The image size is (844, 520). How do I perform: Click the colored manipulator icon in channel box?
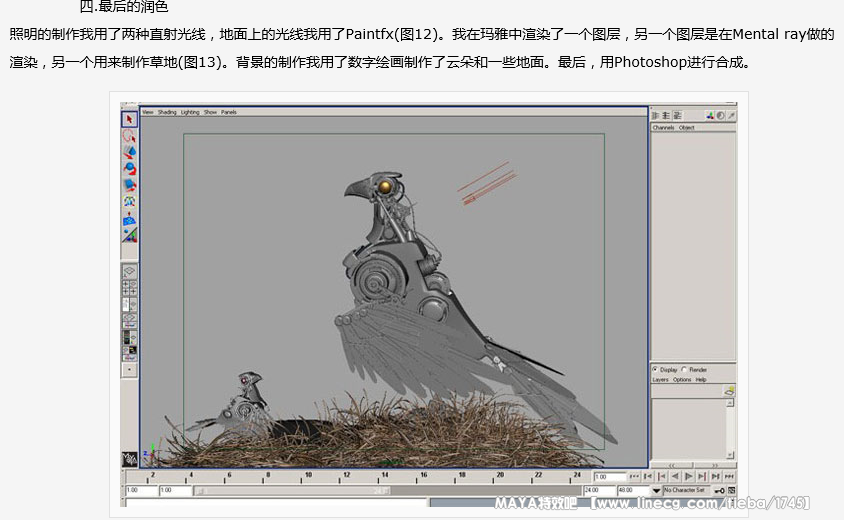[709, 116]
